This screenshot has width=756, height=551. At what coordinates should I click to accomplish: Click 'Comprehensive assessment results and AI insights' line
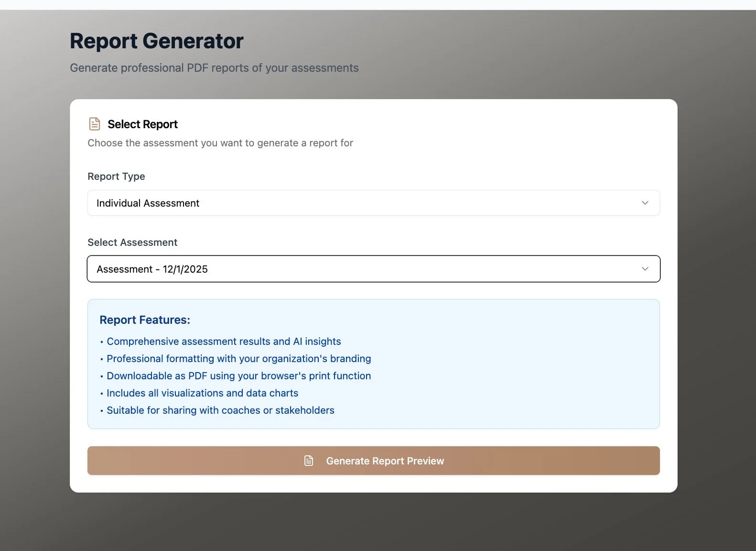(220, 342)
